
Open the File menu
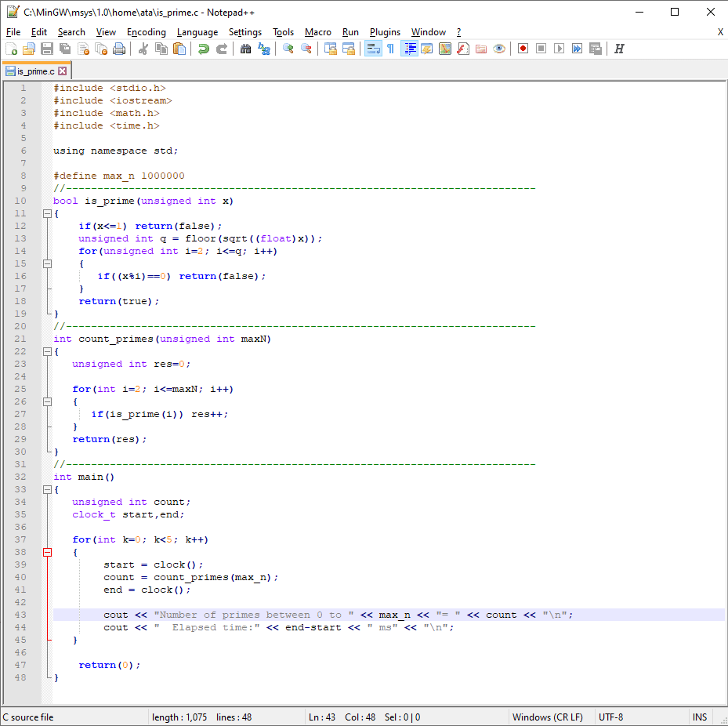pyautogui.click(x=13, y=32)
